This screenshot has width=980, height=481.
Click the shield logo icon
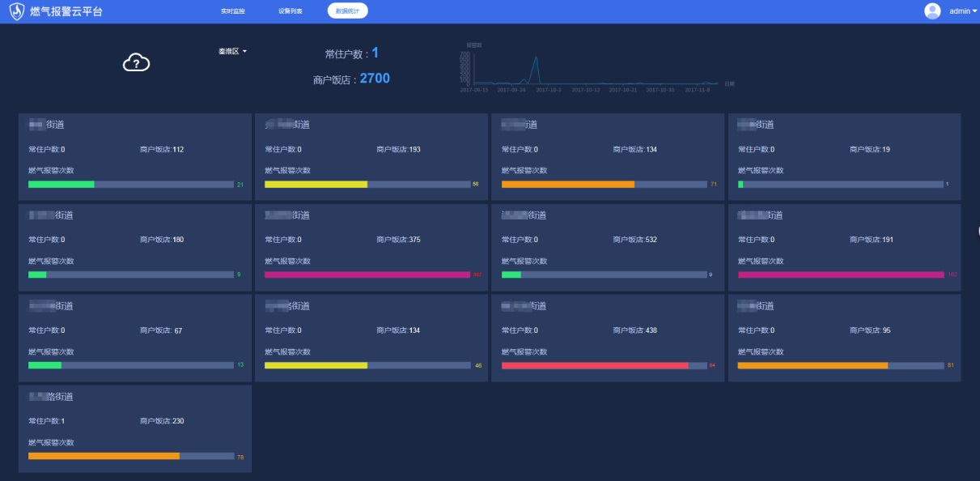[x=16, y=11]
